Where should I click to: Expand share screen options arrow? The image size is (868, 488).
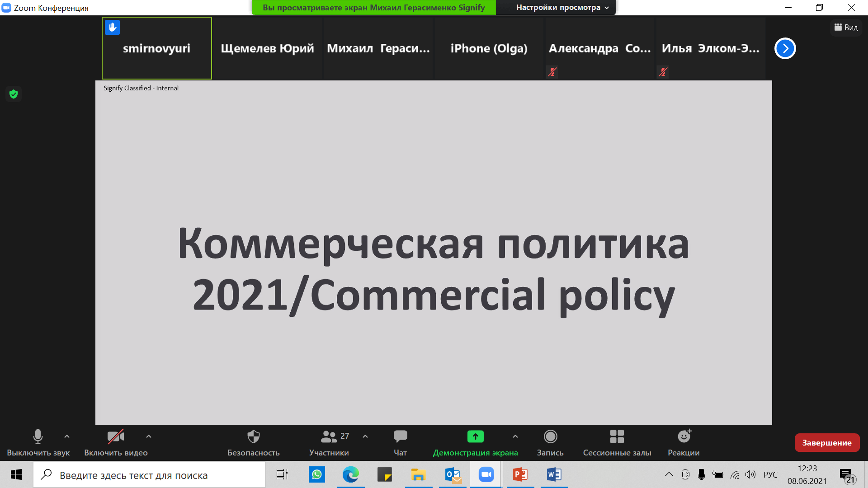(x=515, y=436)
